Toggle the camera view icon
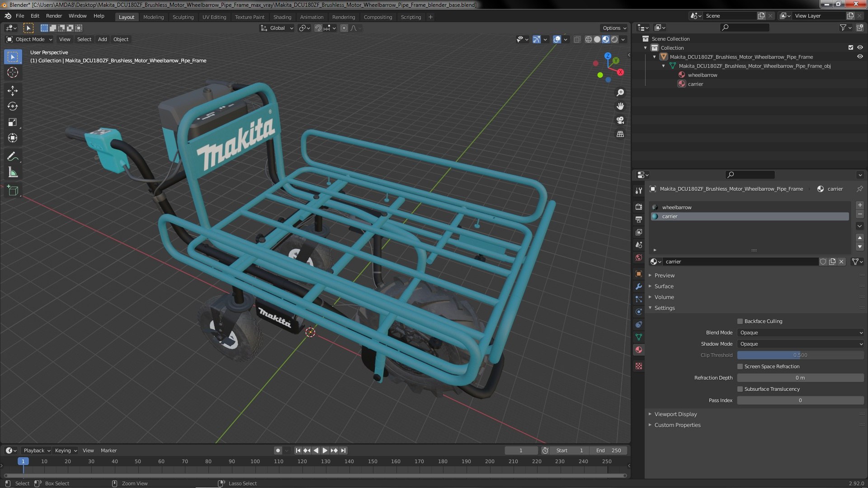This screenshot has width=868, height=488. [620, 120]
